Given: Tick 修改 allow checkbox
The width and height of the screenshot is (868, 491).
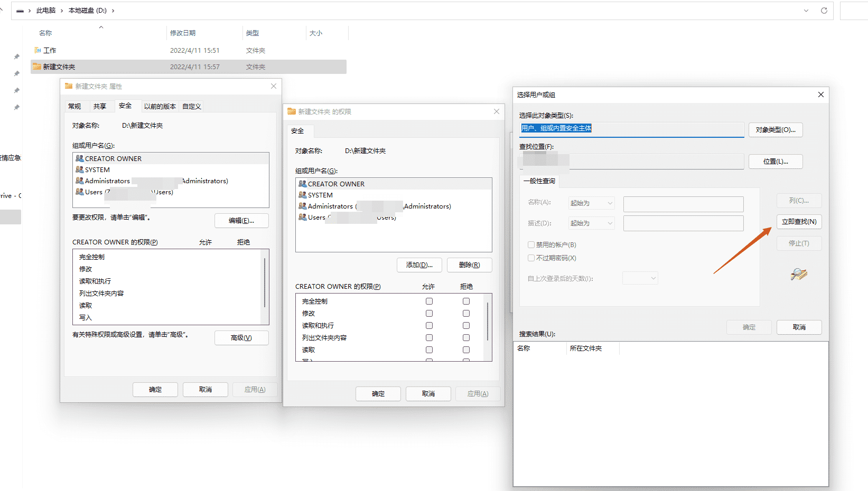Looking at the screenshot, I should [x=429, y=313].
